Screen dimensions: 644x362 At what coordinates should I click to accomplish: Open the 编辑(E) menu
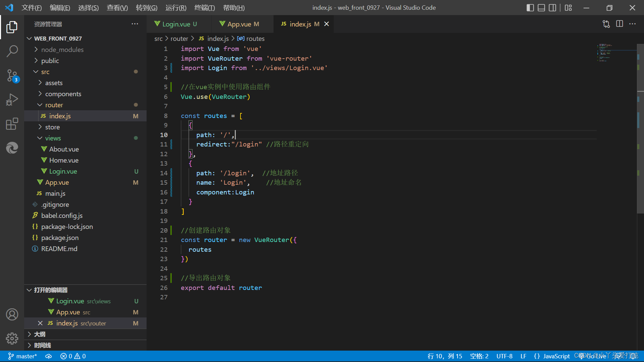point(60,7)
